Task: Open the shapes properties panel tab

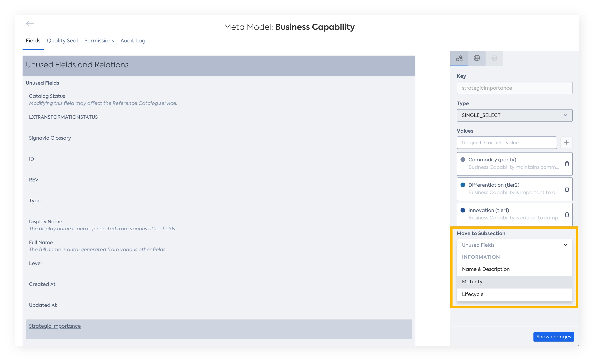Action: click(x=459, y=58)
